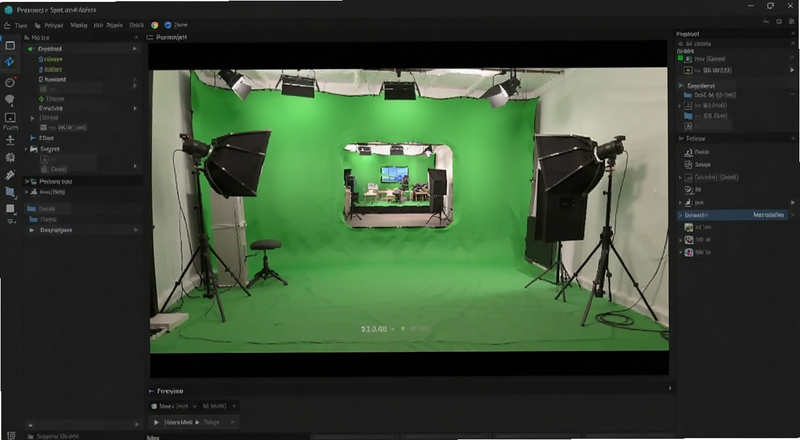Open the fifth menu in the menu bar

point(136,25)
